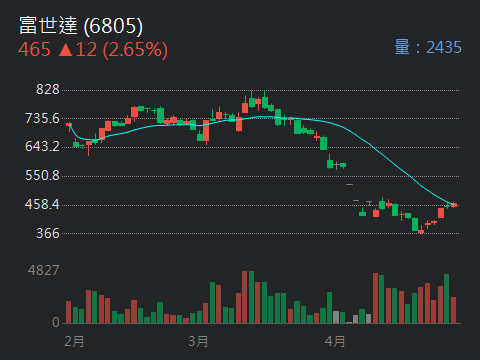Click the stock title 富世達 (6805)
The height and width of the screenshot is (360, 480).
[81, 26]
